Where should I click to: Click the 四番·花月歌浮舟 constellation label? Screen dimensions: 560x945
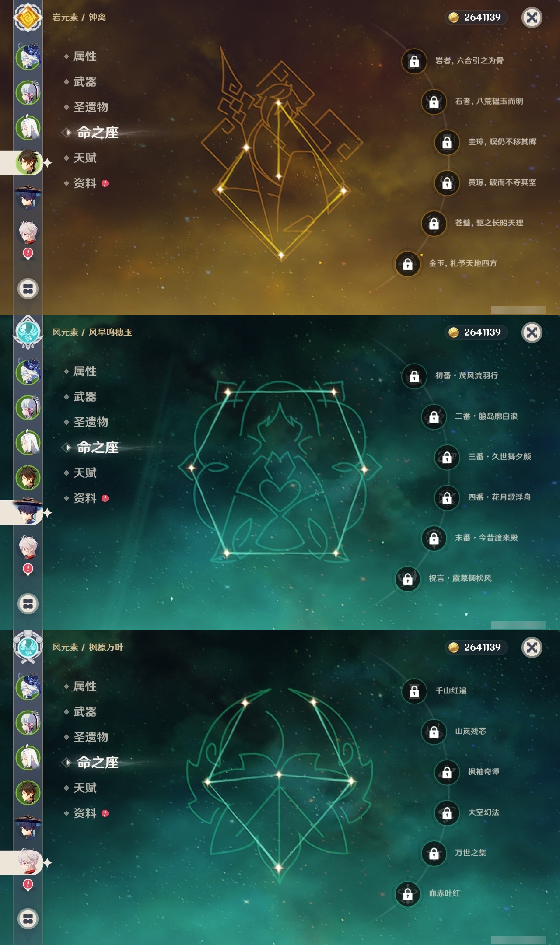(x=499, y=497)
